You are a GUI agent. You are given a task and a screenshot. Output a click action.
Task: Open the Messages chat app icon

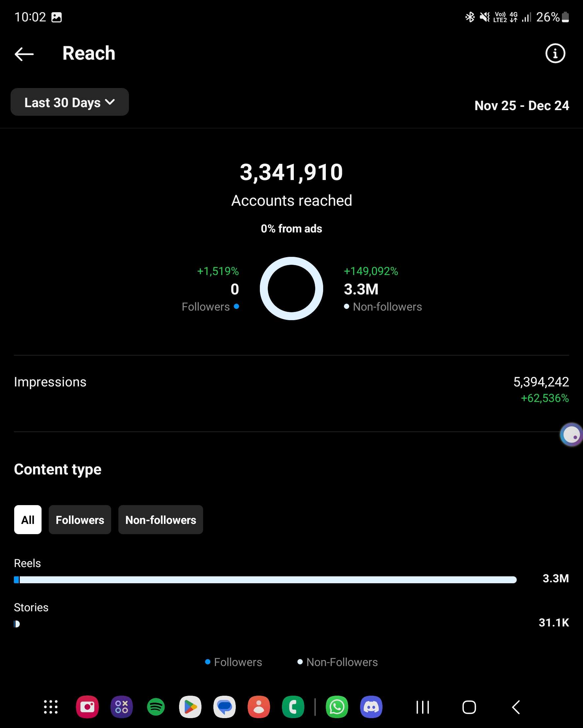point(225,707)
